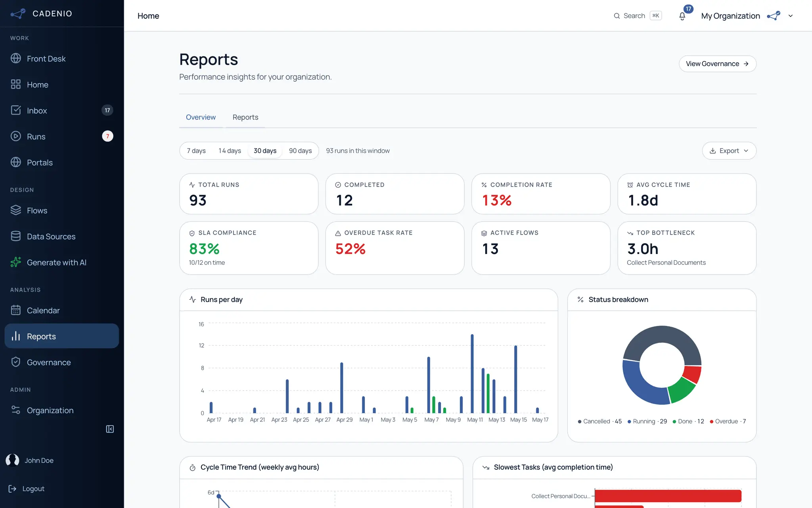Open Inbox in the sidebar

62,110
